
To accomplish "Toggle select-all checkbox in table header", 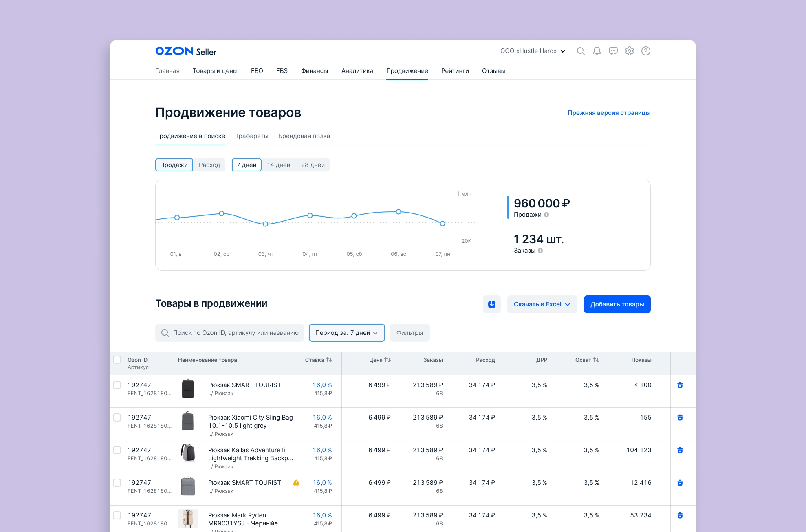I will tap(117, 360).
